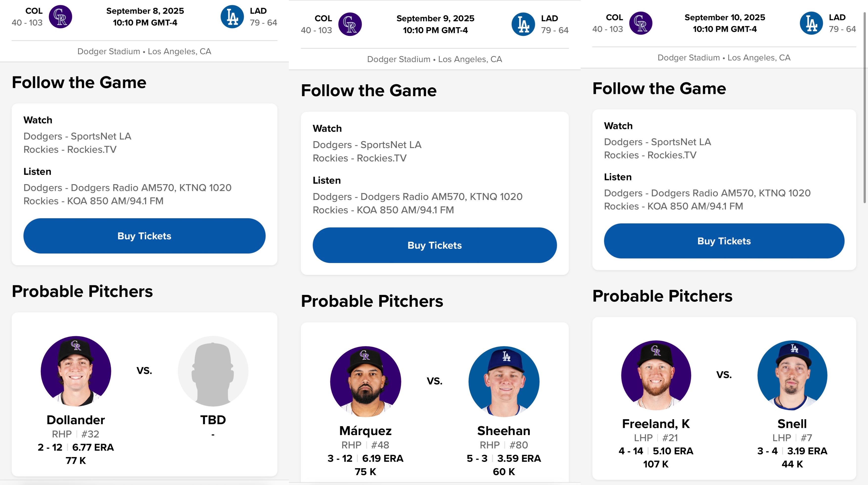Click the Dollander pitcher name
The height and width of the screenshot is (485, 868).
click(76, 420)
